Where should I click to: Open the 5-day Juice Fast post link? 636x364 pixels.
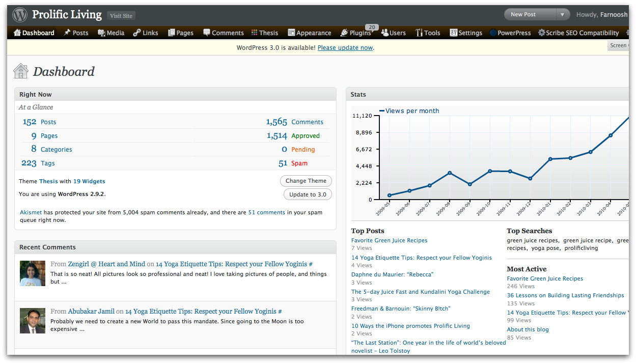[x=421, y=292]
